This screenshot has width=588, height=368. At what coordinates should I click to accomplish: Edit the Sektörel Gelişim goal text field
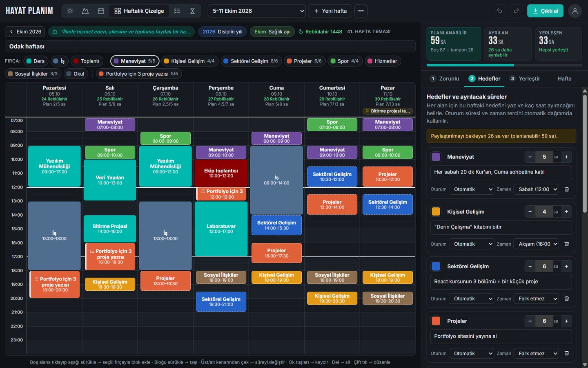(x=501, y=282)
